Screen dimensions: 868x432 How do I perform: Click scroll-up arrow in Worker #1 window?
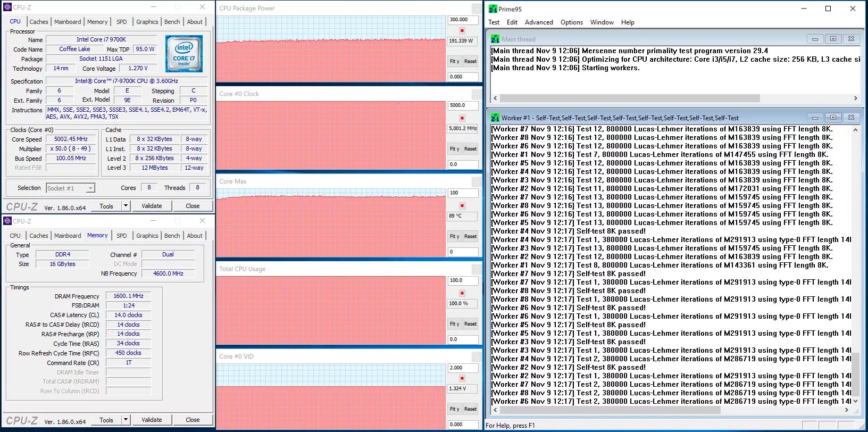[855, 130]
